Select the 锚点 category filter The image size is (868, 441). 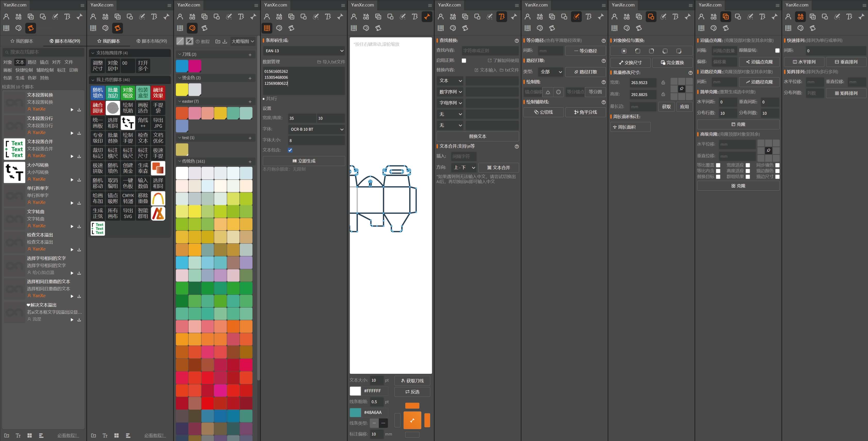pos(44,62)
